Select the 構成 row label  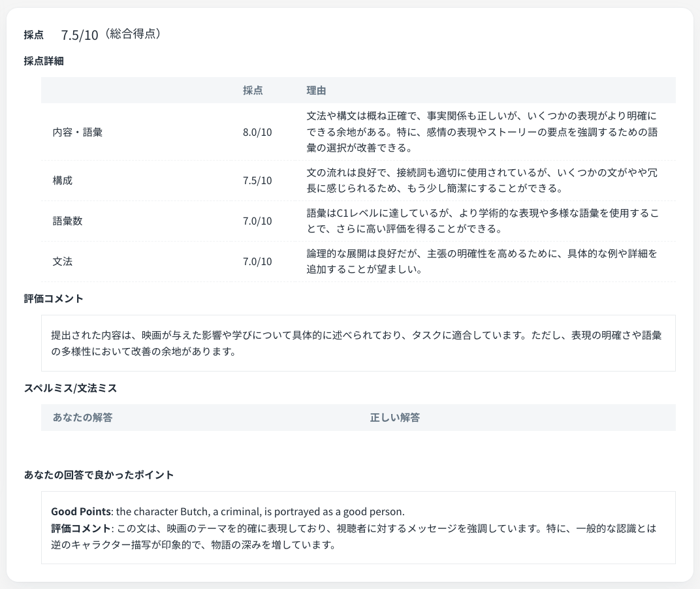click(63, 180)
